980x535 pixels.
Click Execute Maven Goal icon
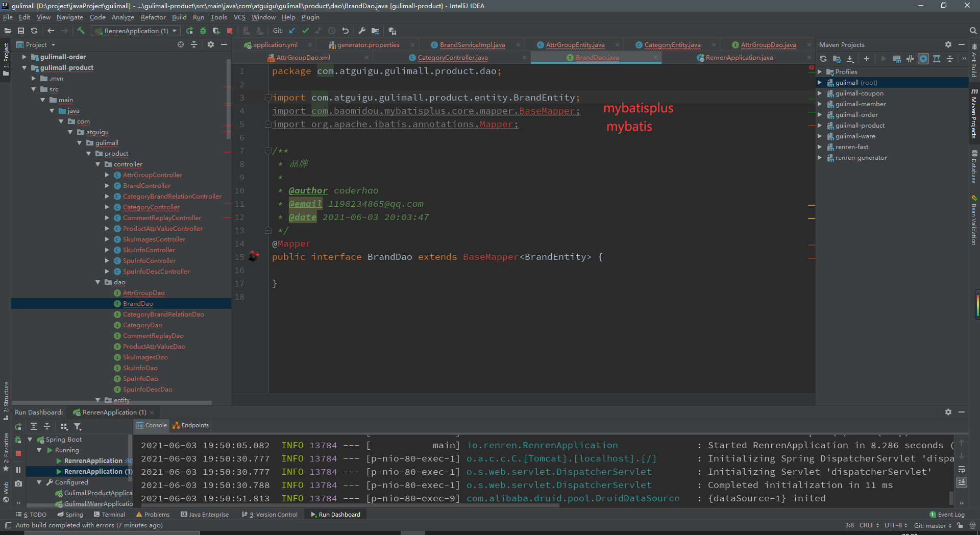[x=897, y=59]
